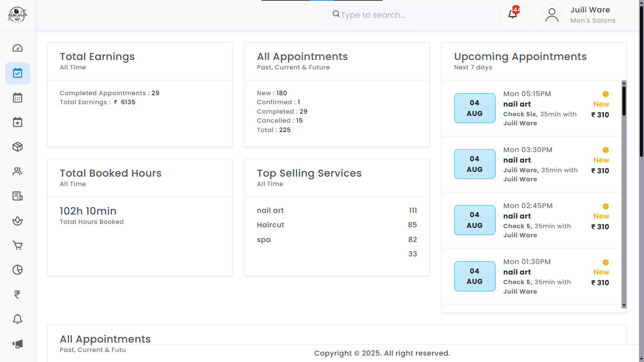
Task: Open the megaphone promotions sidebar icon
Action: pyautogui.click(x=17, y=344)
